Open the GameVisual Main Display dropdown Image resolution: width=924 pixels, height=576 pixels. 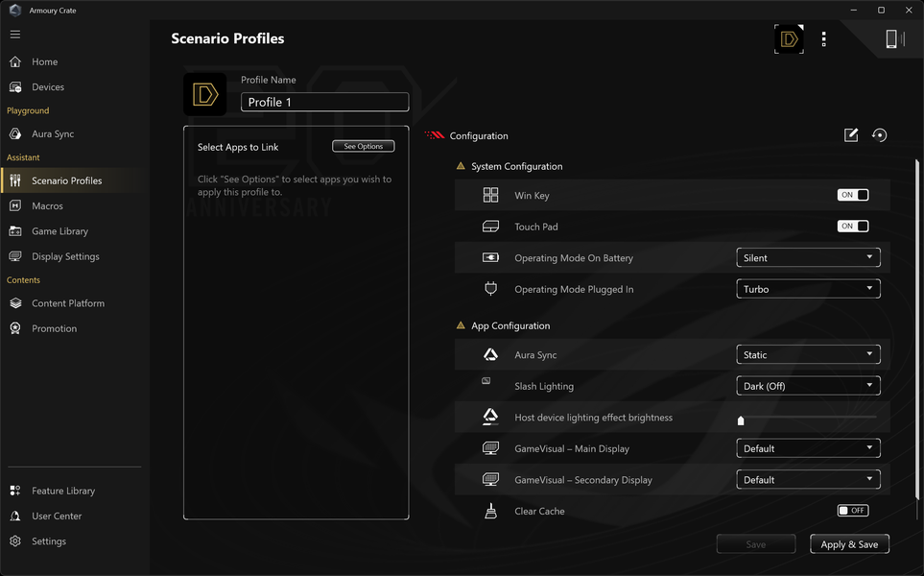[x=808, y=448]
